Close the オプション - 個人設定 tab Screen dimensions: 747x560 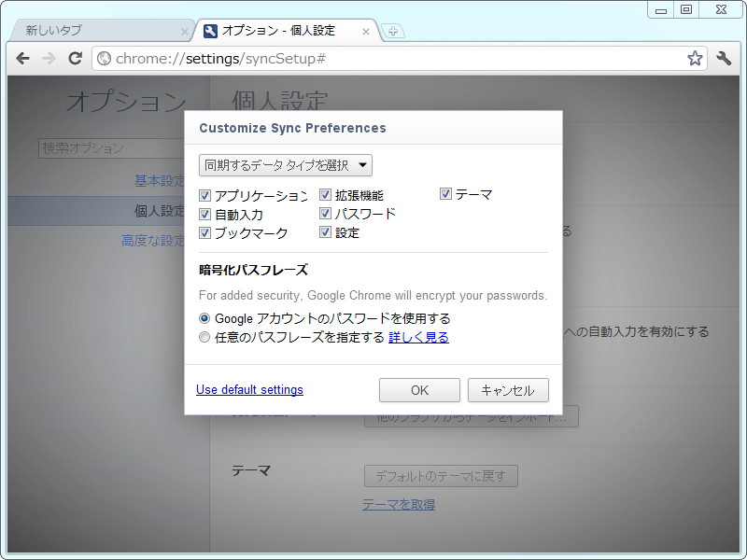(365, 32)
